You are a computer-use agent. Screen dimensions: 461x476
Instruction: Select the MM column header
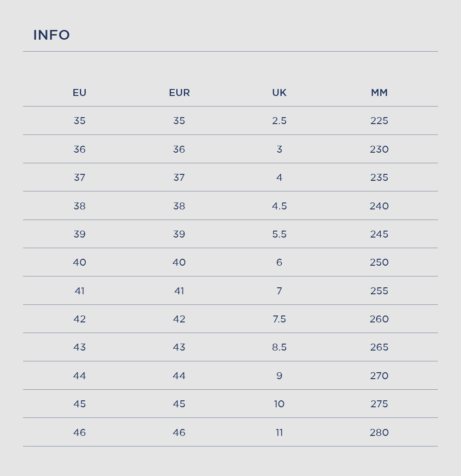pyautogui.click(x=379, y=93)
